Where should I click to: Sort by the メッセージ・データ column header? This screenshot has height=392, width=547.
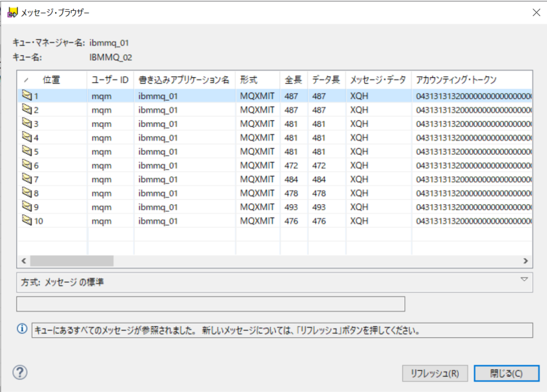[x=379, y=80]
